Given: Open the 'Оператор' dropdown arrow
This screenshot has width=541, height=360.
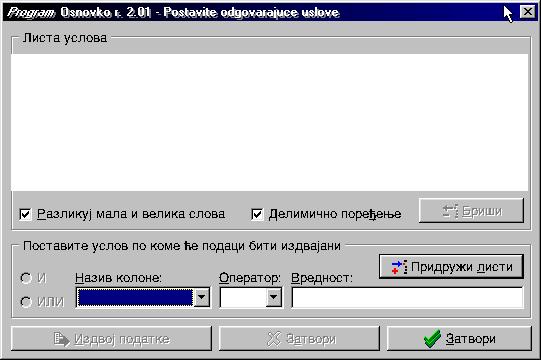Looking at the screenshot, I should point(273,297).
